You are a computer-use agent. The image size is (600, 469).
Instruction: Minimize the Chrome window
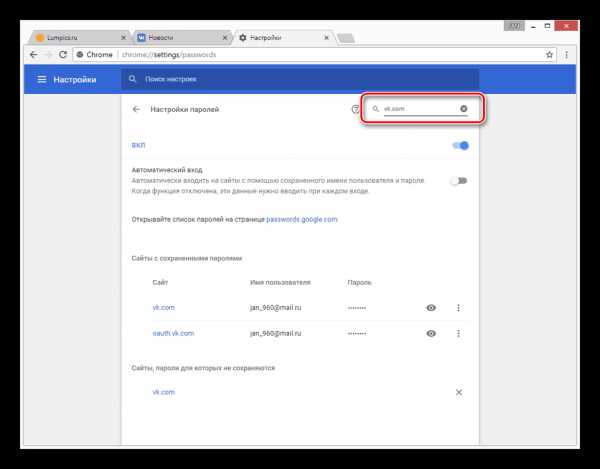click(533, 26)
